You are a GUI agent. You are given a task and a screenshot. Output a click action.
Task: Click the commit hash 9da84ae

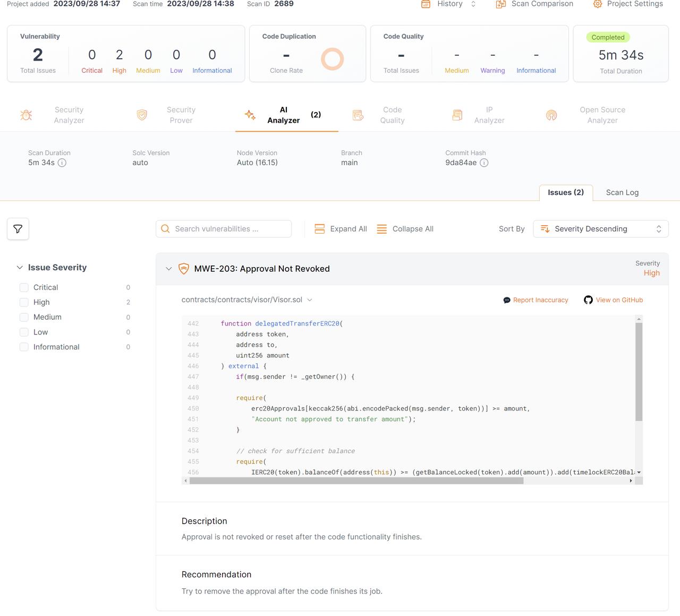pos(461,162)
